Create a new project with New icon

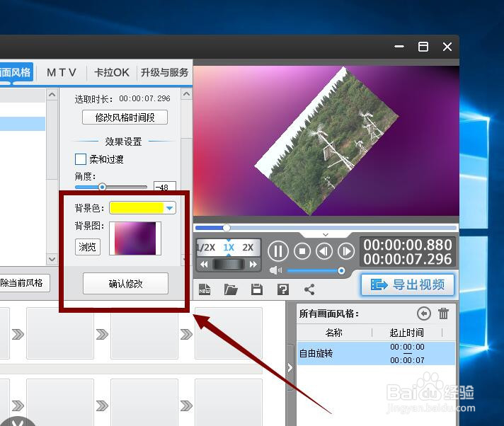205,289
